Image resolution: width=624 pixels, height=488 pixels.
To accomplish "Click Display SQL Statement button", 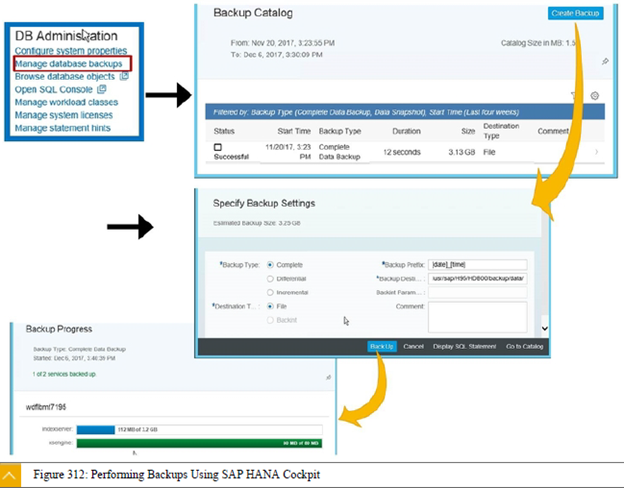I will [464, 346].
